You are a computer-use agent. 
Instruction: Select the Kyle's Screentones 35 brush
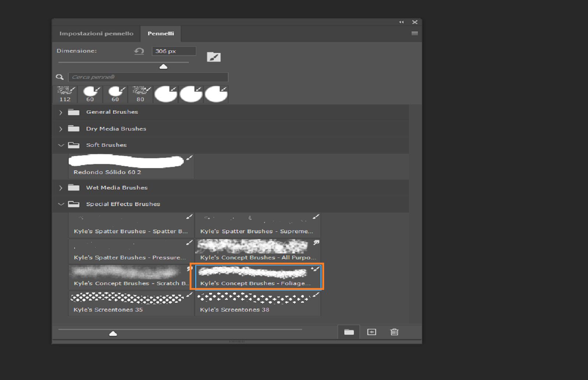click(x=131, y=303)
